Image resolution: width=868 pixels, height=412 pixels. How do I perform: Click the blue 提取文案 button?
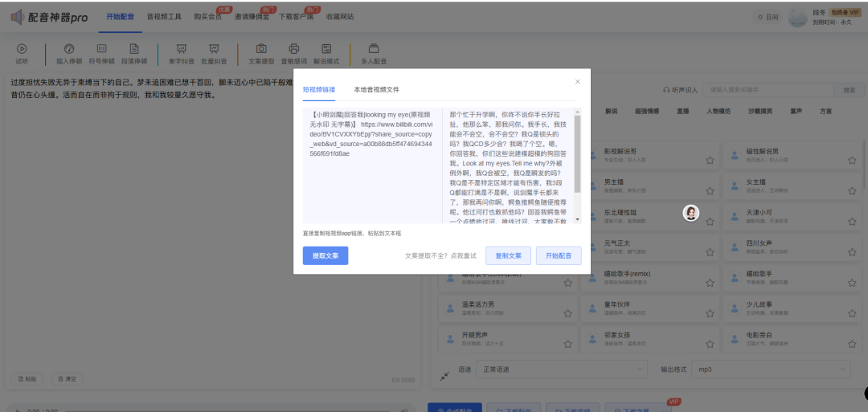(325, 255)
